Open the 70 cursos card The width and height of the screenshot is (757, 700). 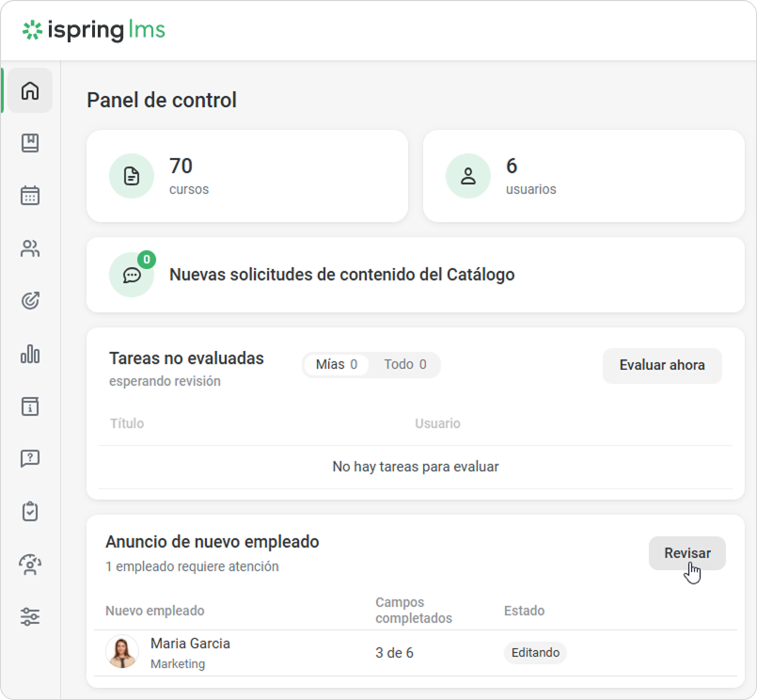pyautogui.click(x=246, y=176)
